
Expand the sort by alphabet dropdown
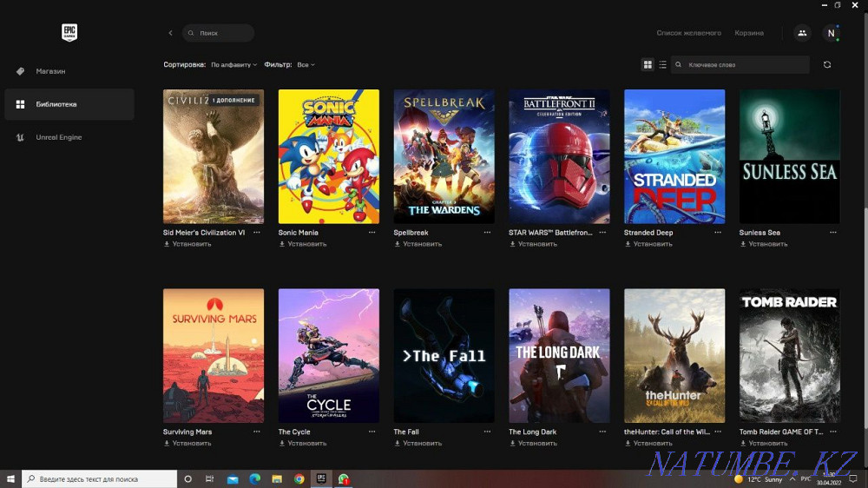tap(233, 65)
